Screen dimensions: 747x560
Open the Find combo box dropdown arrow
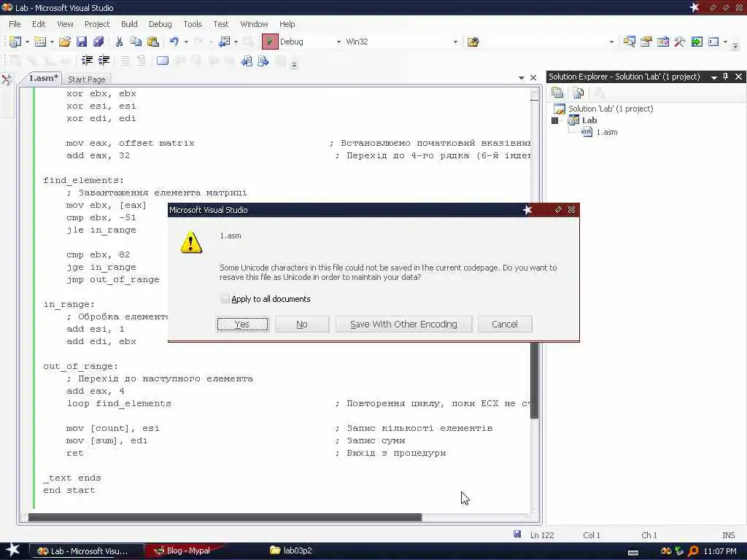(612, 42)
